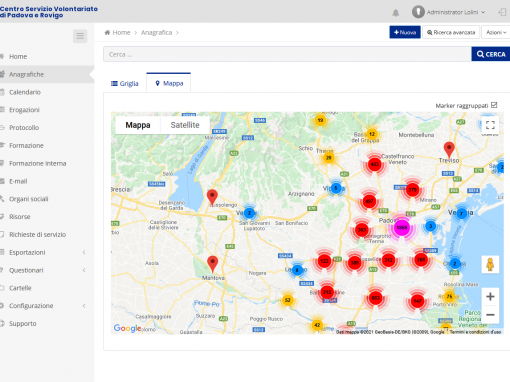
Task: Click the Home breadcrumb house icon
Action: pyautogui.click(x=107, y=32)
